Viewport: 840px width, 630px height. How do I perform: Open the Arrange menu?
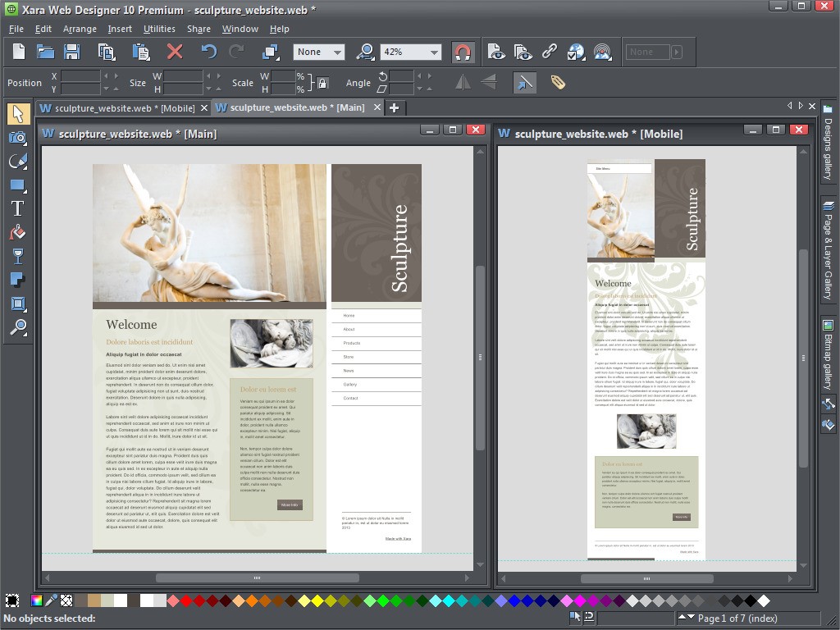click(x=80, y=29)
